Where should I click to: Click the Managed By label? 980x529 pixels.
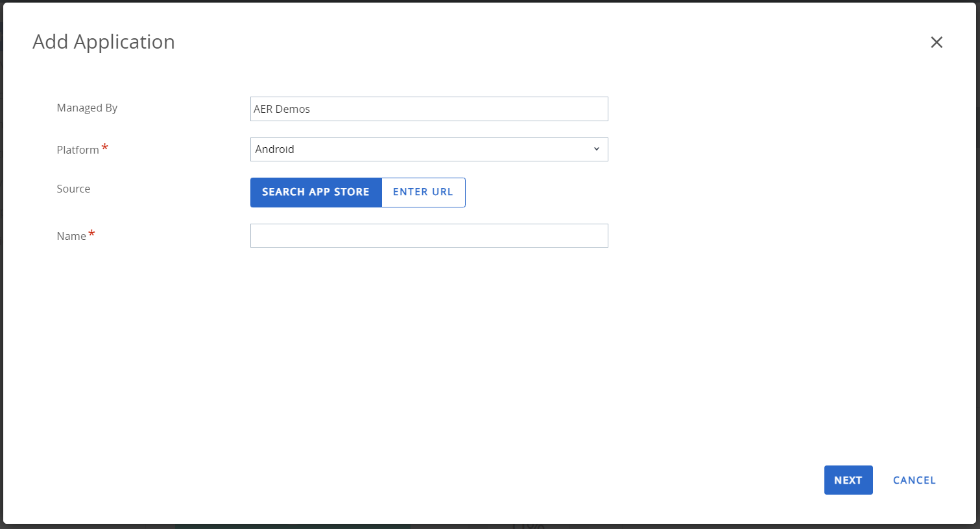87,108
